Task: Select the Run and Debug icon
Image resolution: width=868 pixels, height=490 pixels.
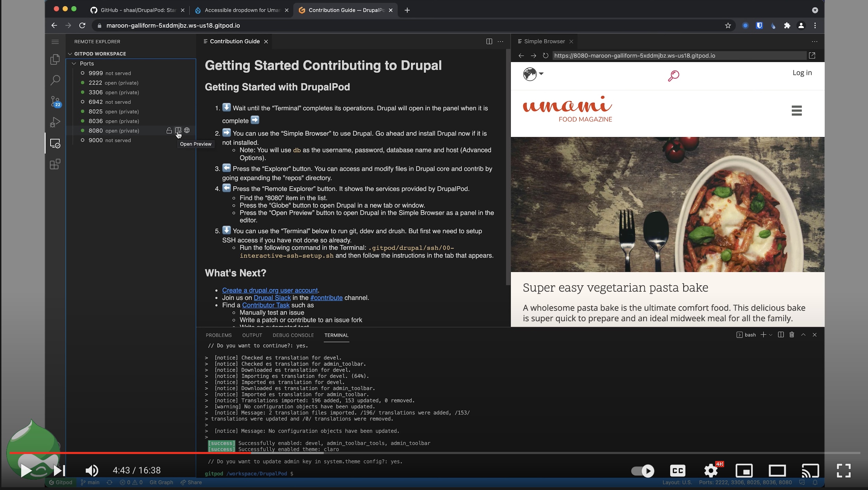Action: (55, 122)
